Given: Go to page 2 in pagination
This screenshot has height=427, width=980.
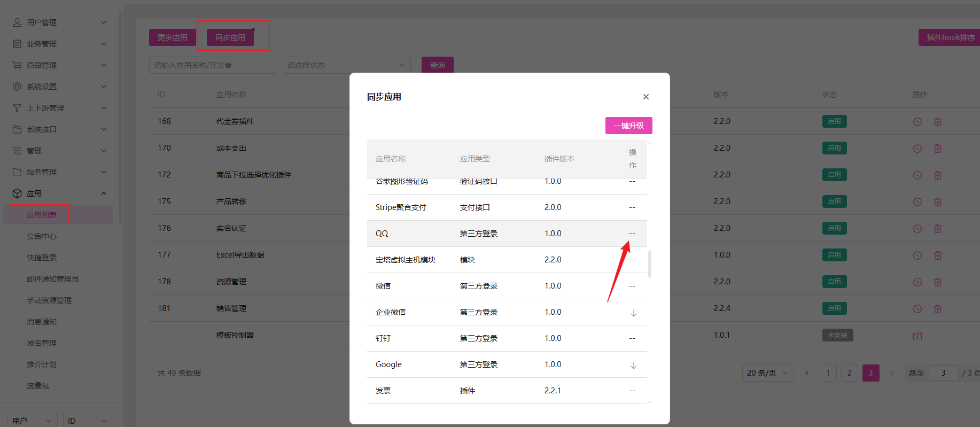Looking at the screenshot, I should click(849, 373).
